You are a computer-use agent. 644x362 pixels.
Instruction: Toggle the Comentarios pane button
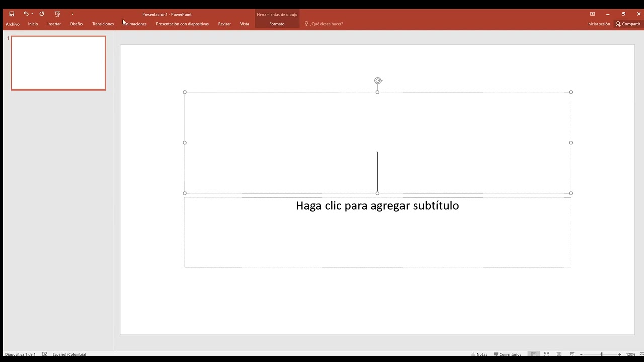point(508,354)
